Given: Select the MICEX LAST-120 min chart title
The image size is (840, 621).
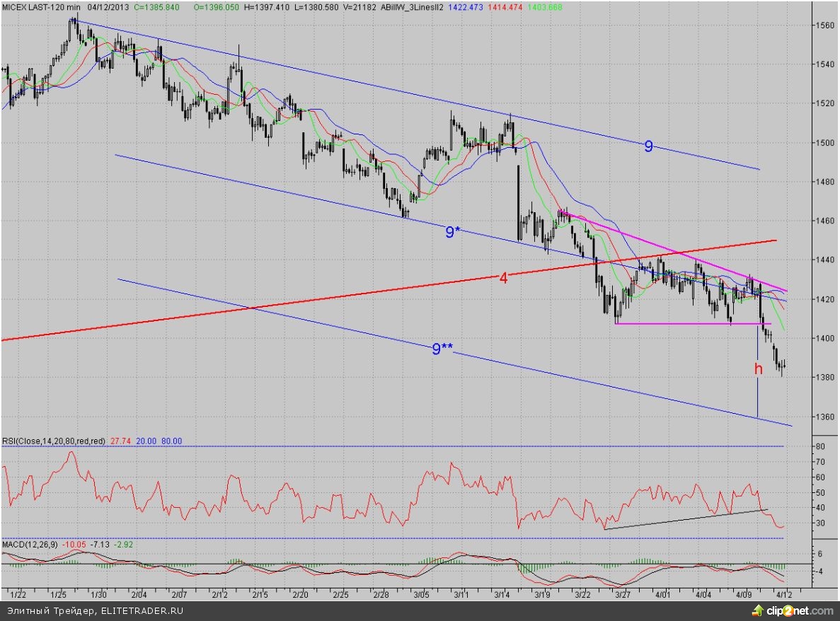Looking at the screenshot, I should coord(41,6).
